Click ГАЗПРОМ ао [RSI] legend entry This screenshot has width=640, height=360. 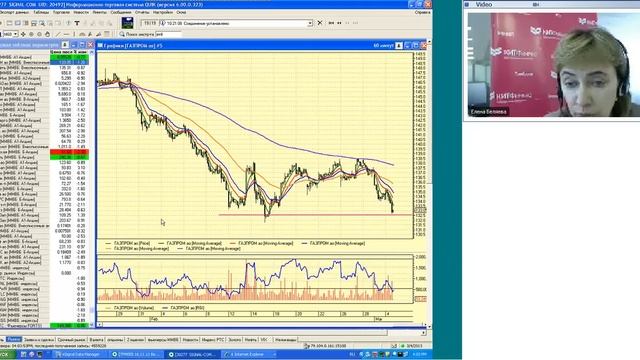183,308
